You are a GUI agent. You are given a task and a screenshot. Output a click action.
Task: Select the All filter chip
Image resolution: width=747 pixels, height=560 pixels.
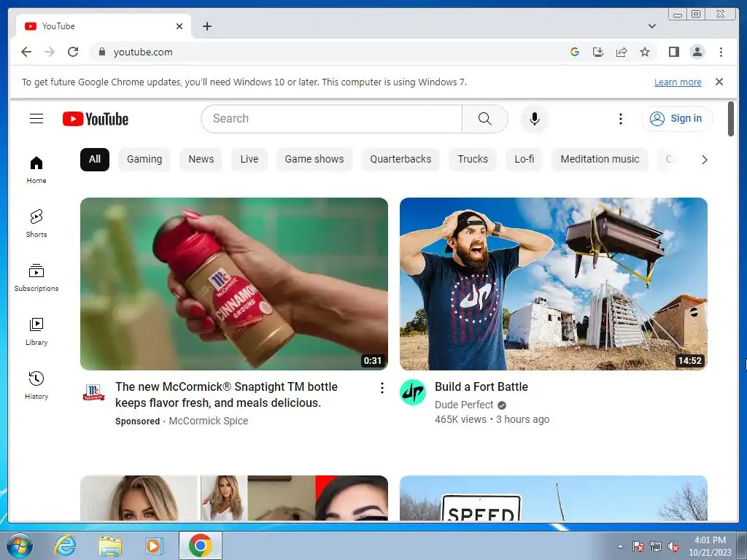pos(95,159)
